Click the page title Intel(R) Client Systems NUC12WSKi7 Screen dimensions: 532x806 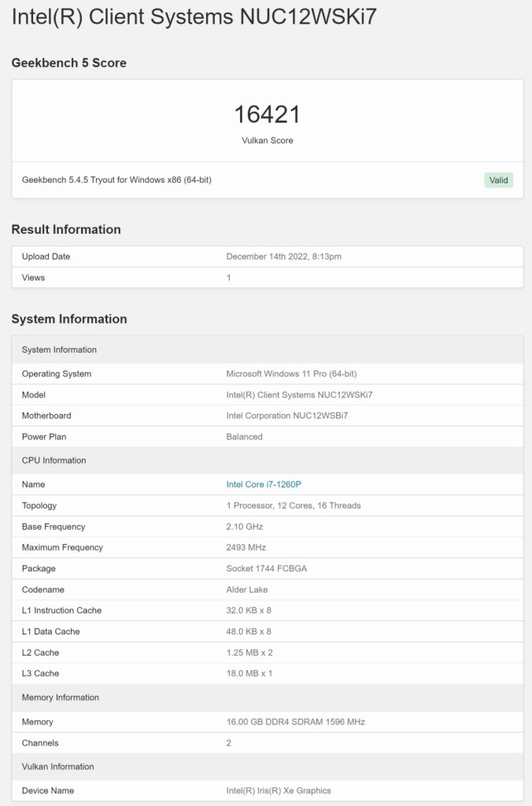point(194,17)
